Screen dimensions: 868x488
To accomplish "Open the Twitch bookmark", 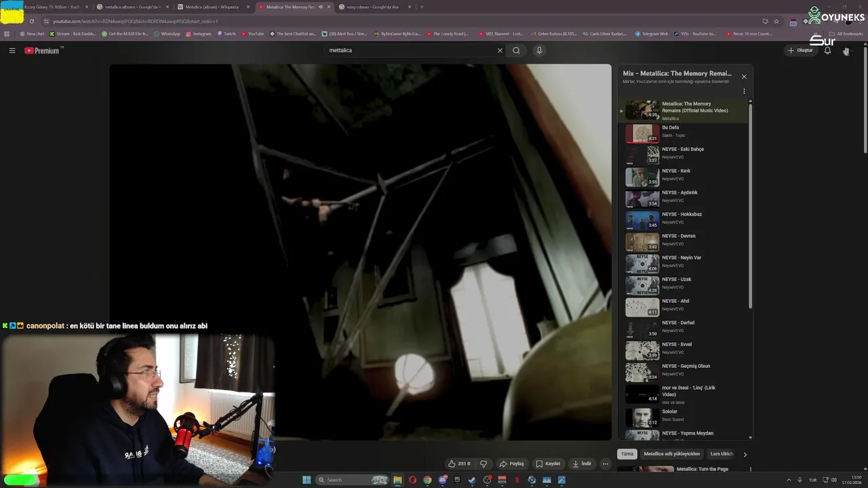I will pos(226,33).
